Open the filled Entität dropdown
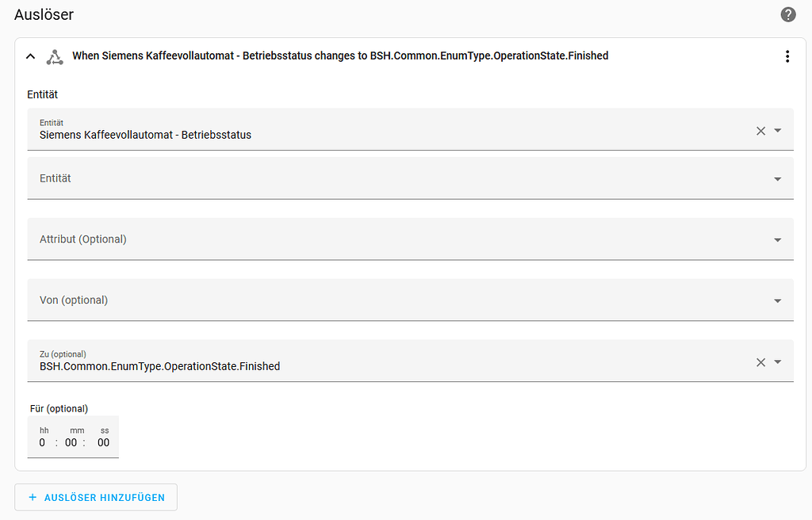This screenshot has width=812, height=520. 776,131
